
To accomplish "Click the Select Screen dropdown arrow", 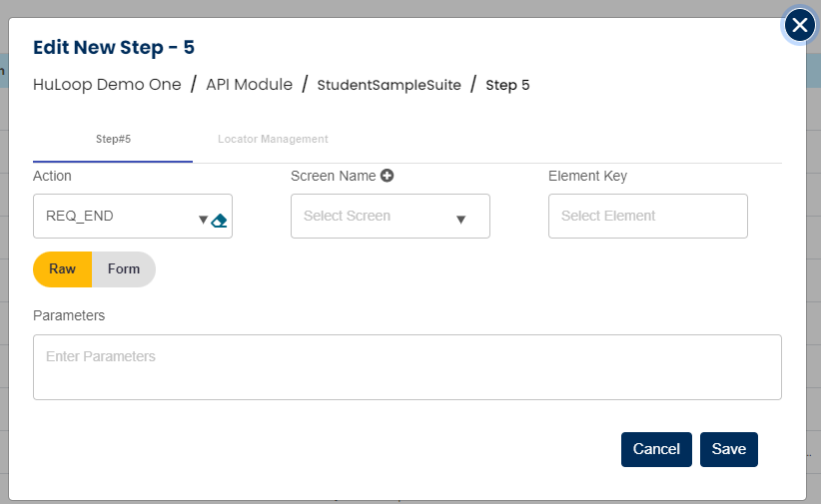I will (461, 220).
